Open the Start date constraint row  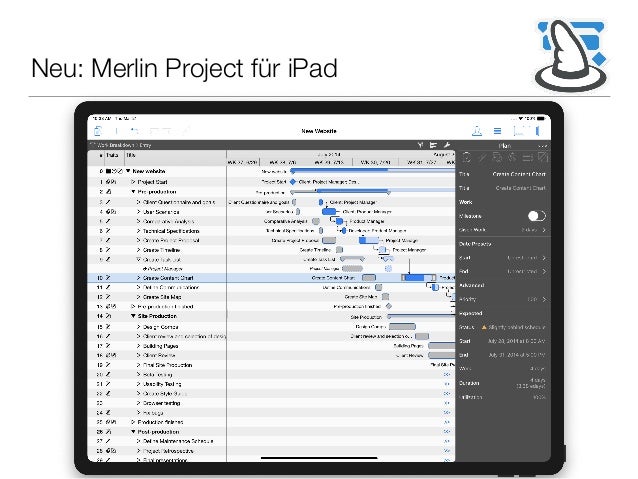click(x=503, y=258)
